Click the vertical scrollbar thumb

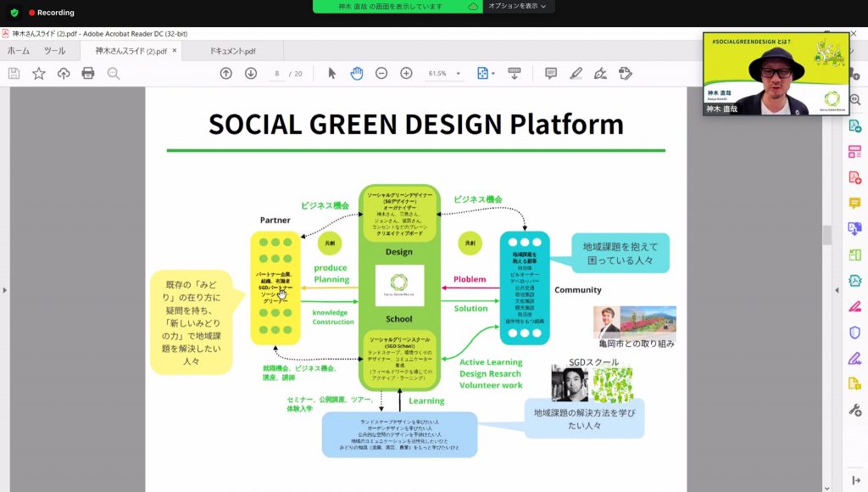point(827,235)
